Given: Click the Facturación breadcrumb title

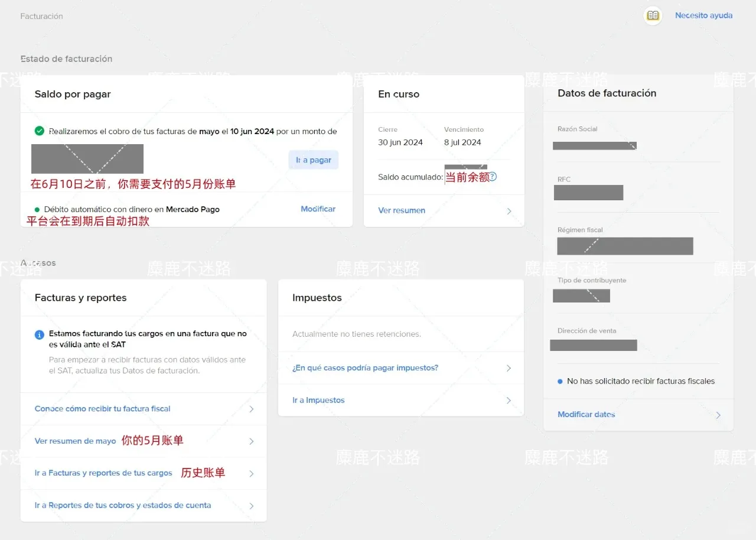Looking at the screenshot, I should pyautogui.click(x=41, y=17).
